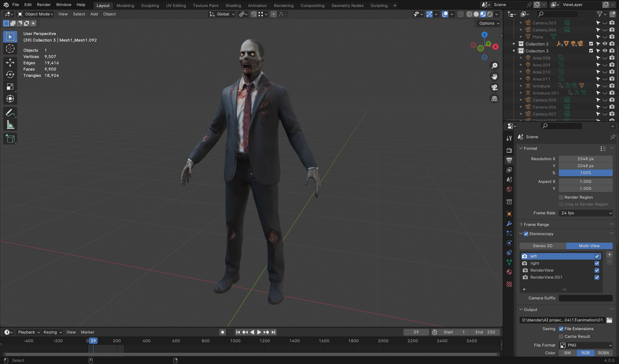Open the World properties tab

point(509,189)
